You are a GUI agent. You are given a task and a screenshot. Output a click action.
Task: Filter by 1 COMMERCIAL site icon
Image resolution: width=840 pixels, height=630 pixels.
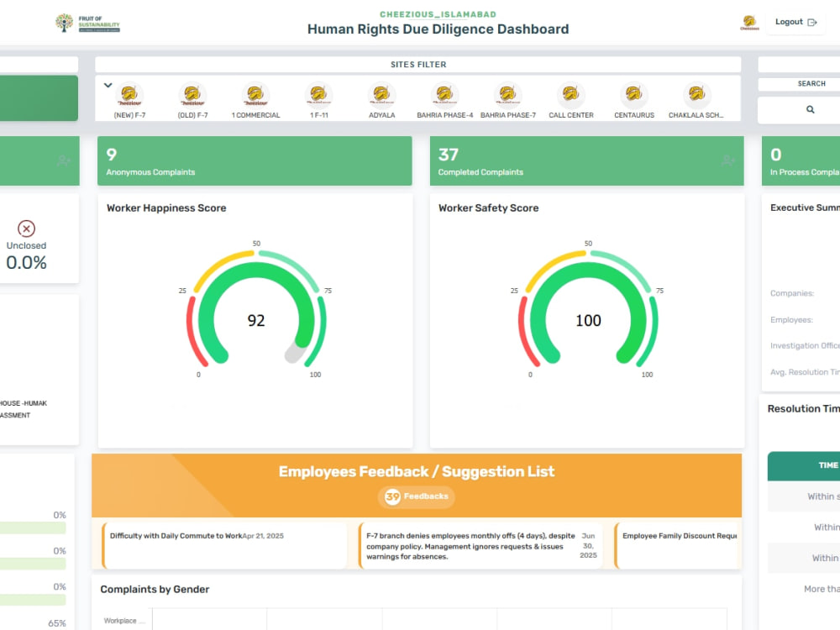[255, 95]
